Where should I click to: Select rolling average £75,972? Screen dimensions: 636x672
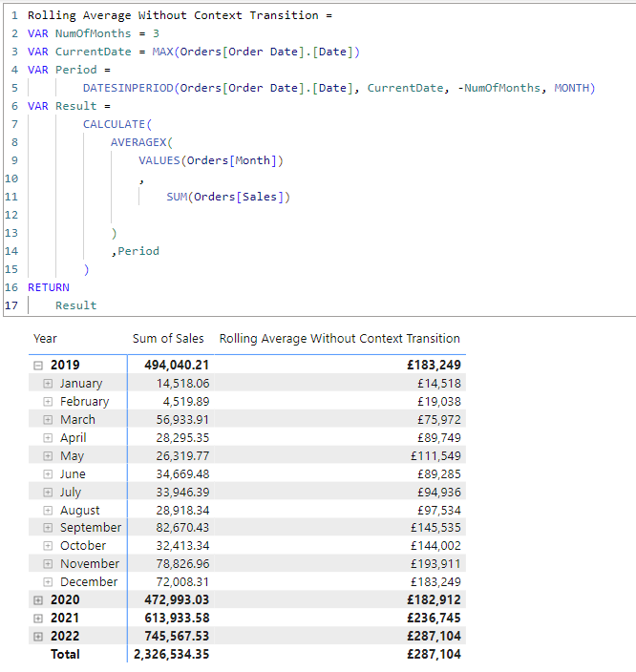(x=439, y=420)
